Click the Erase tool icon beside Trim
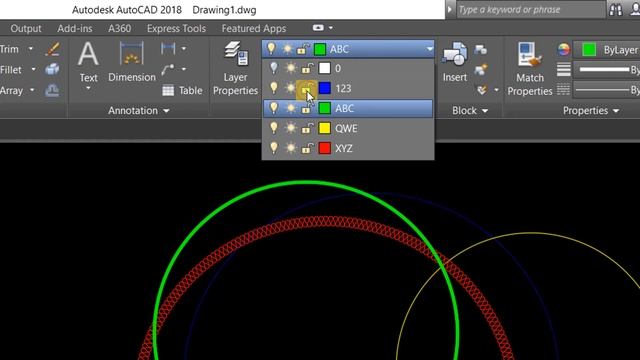This screenshot has height=360, width=640. coord(53,49)
